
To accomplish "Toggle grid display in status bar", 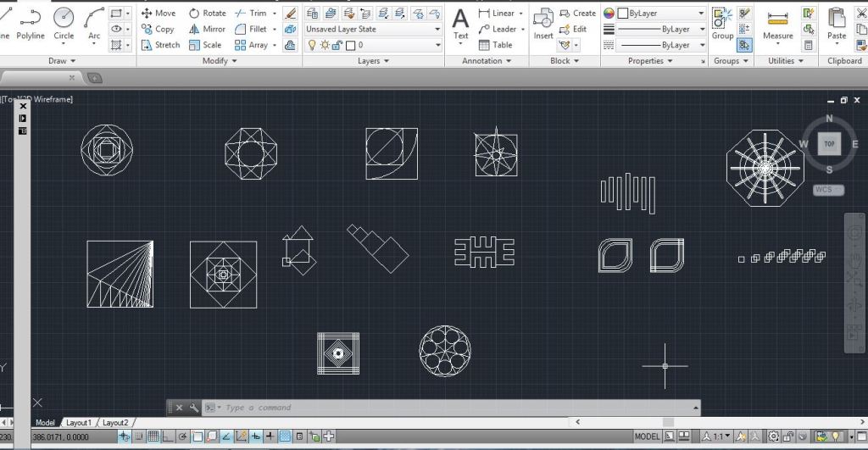I will tap(153, 436).
